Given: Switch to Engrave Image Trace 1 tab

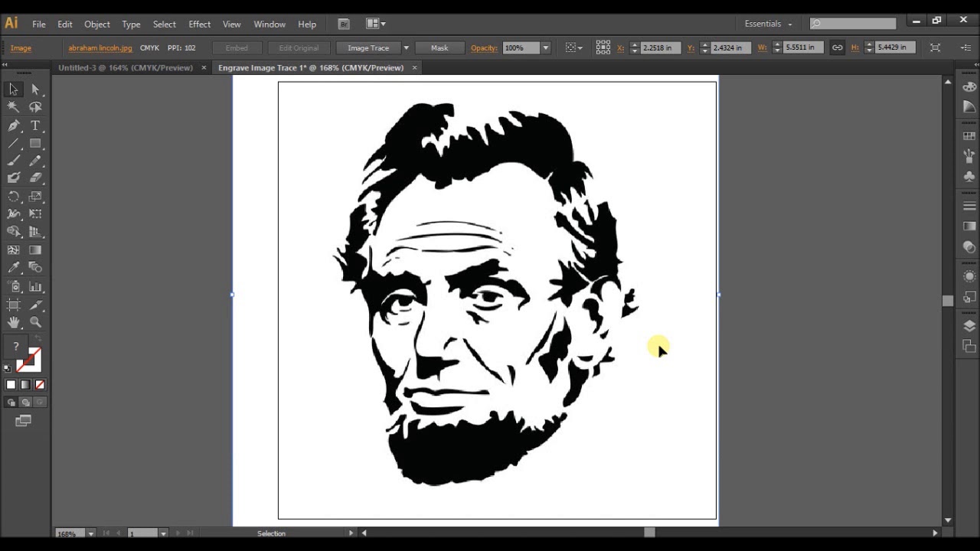Looking at the screenshot, I should click(311, 67).
